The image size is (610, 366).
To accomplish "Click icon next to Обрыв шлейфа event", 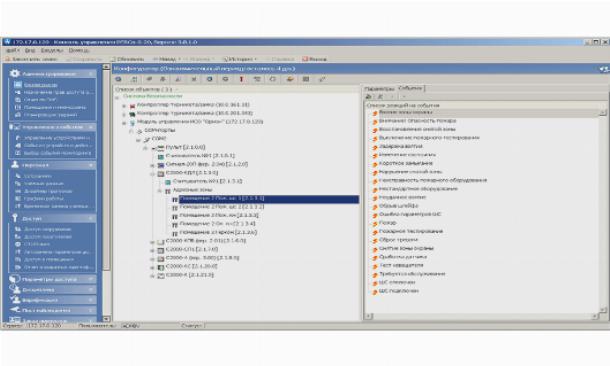I will [x=375, y=207].
